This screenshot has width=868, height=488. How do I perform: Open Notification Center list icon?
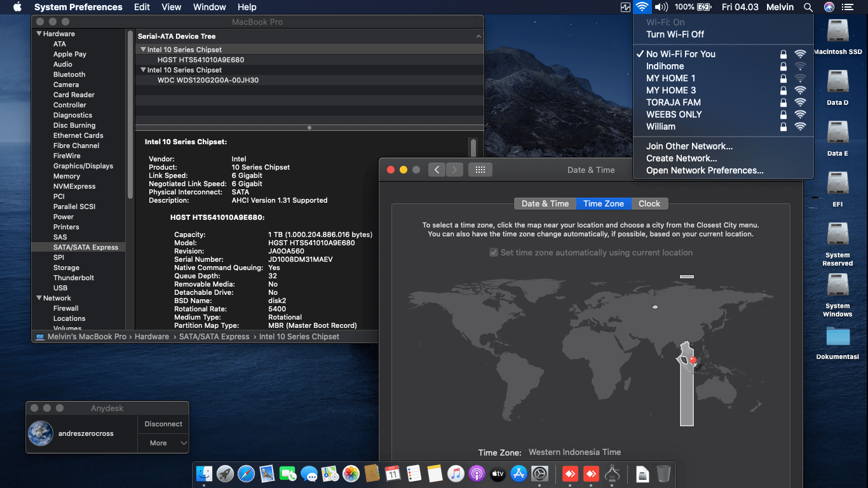848,7
